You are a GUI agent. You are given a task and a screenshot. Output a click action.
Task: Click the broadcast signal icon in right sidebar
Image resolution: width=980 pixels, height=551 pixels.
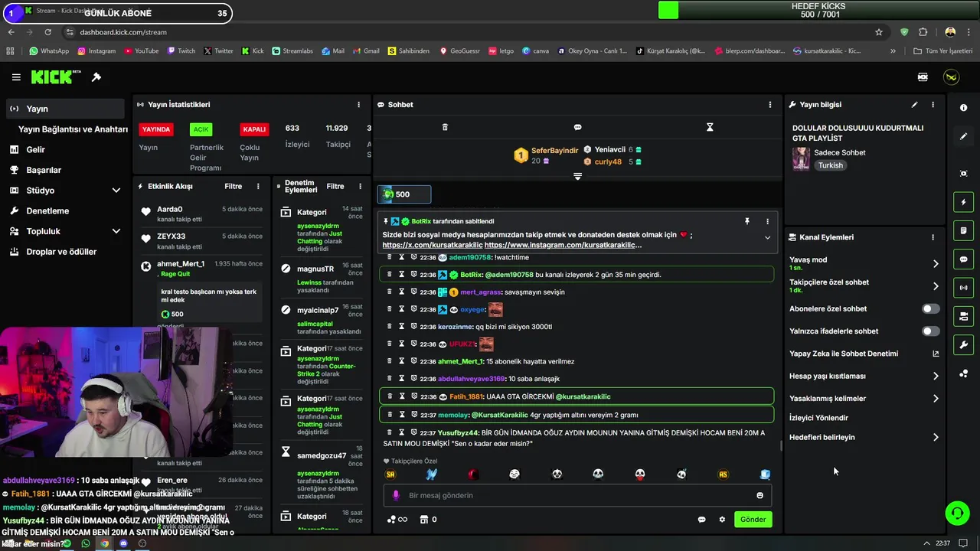963,288
